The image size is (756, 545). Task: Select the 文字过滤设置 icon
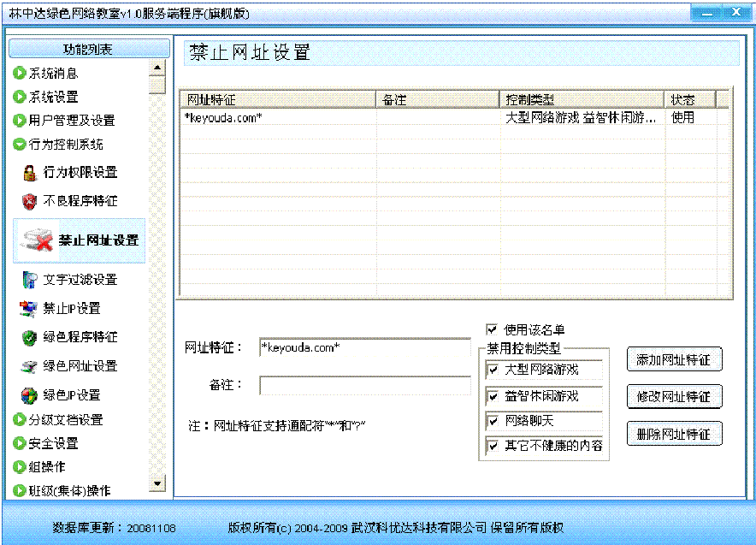click(x=30, y=280)
